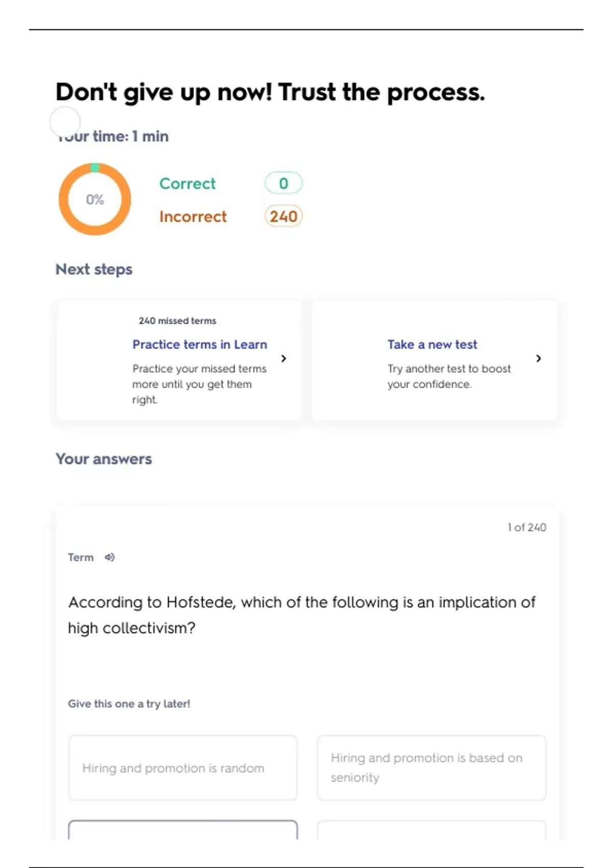The height and width of the screenshot is (868, 613).
Task: Click the Hofstede collectivism question text
Action: [x=301, y=615]
